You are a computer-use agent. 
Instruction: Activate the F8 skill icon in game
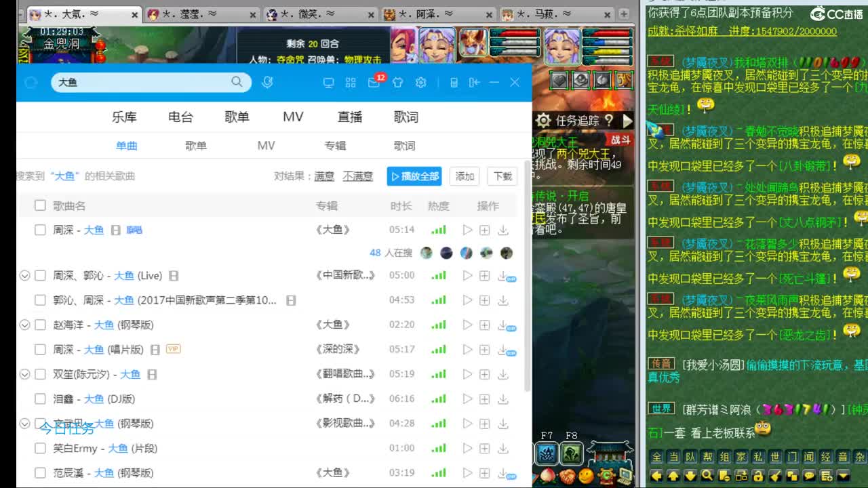(x=572, y=452)
